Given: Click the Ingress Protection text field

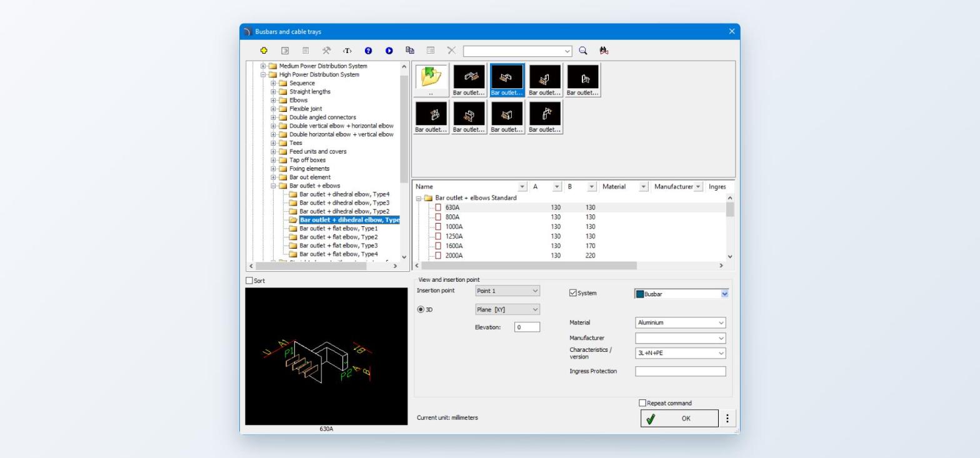Looking at the screenshot, I should [681, 371].
